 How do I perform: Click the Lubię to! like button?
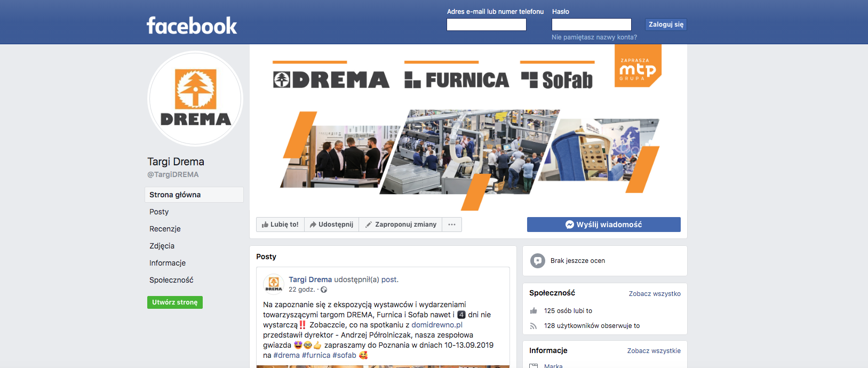(280, 225)
